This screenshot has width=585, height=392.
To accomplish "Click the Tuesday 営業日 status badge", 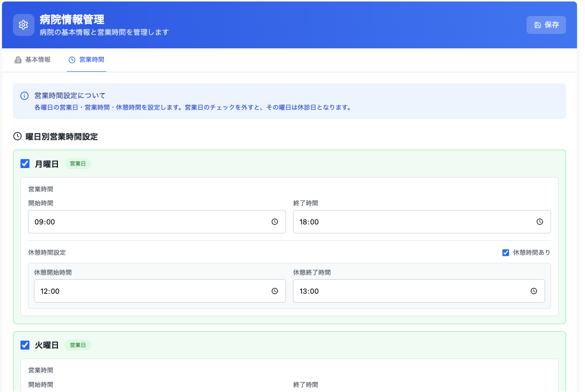I will pyautogui.click(x=78, y=345).
